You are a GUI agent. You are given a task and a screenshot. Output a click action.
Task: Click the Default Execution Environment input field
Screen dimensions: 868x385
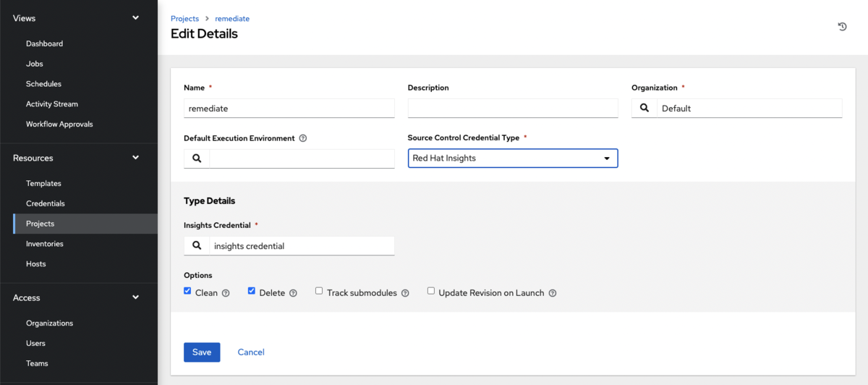point(302,158)
